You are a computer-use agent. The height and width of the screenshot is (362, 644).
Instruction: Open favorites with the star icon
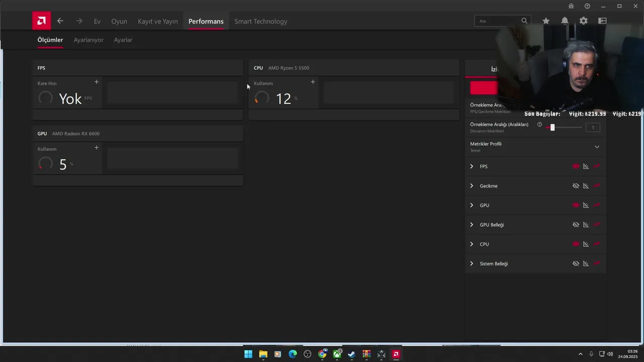(546, 21)
